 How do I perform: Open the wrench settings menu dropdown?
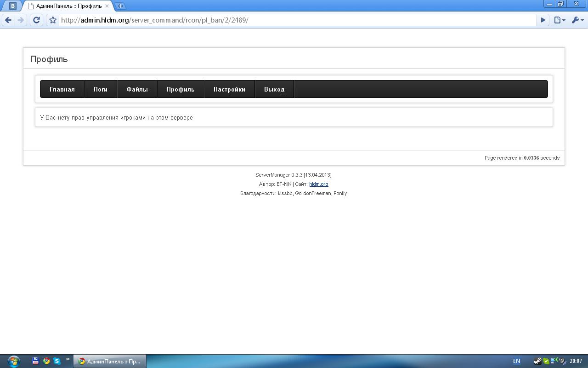pyautogui.click(x=577, y=20)
